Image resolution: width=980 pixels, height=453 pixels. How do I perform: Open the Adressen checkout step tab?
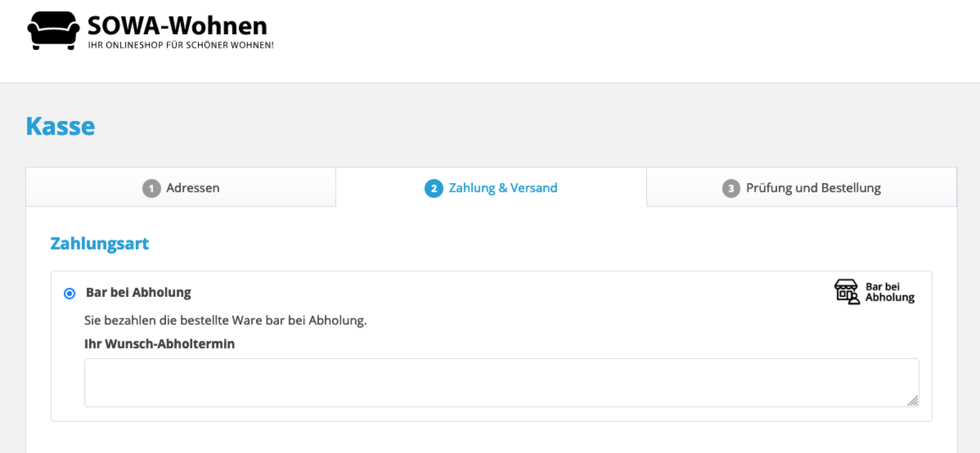[181, 188]
